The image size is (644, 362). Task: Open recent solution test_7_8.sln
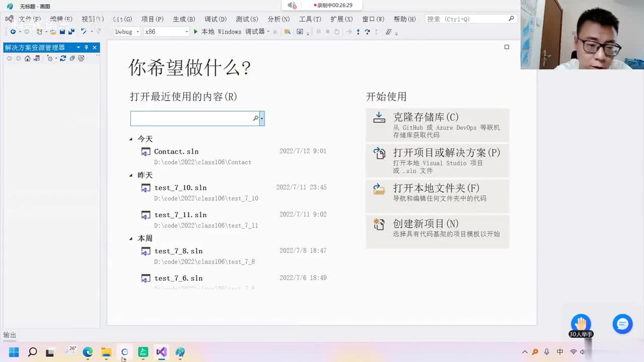click(234, 256)
